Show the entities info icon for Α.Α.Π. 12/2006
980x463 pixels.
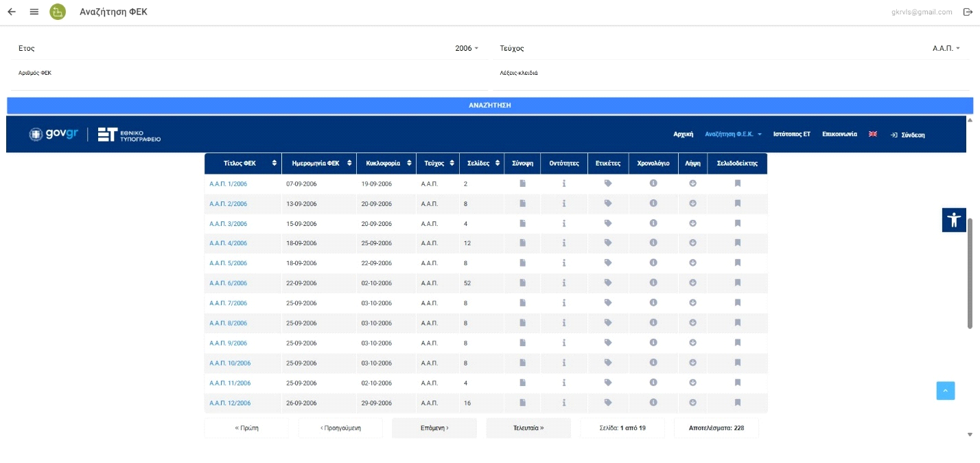click(563, 403)
